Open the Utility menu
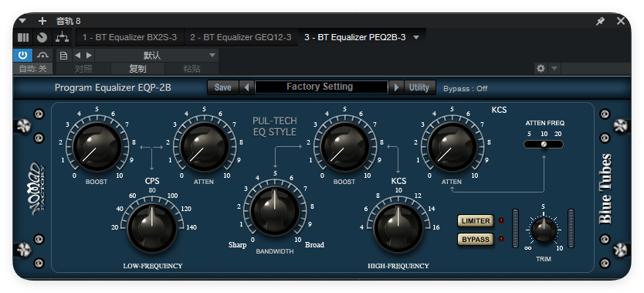 (x=420, y=87)
